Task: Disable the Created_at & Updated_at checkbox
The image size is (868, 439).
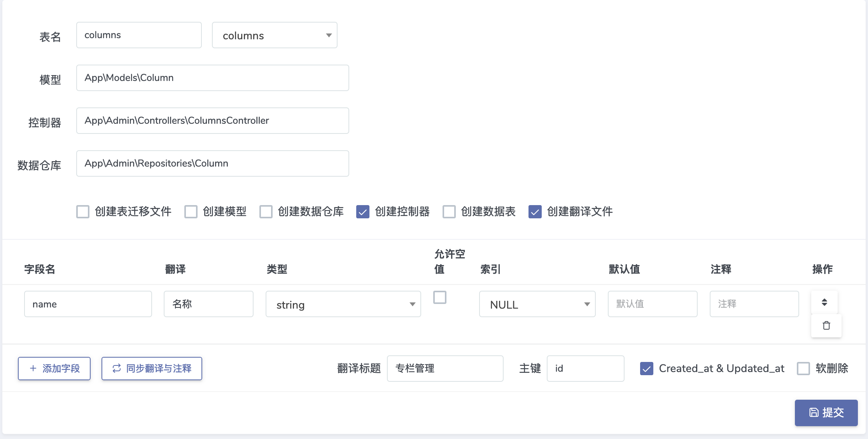Action: coord(647,368)
